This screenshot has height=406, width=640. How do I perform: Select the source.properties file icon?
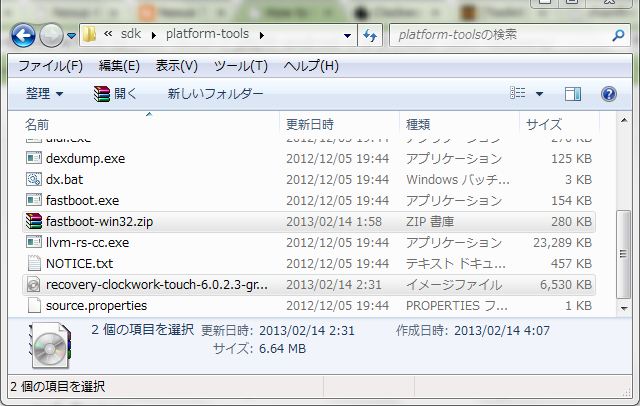(x=34, y=305)
